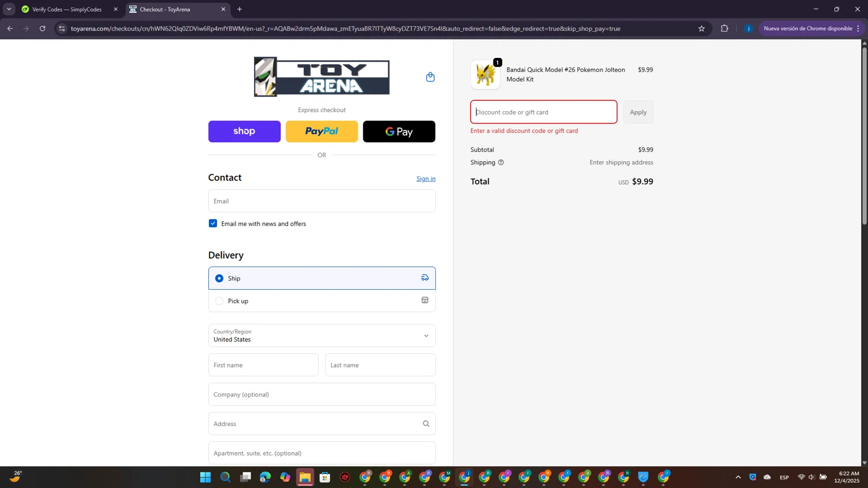Viewport: 868px width, 488px height.
Task: Expand the Country/Region dropdown
Action: coord(322,335)
